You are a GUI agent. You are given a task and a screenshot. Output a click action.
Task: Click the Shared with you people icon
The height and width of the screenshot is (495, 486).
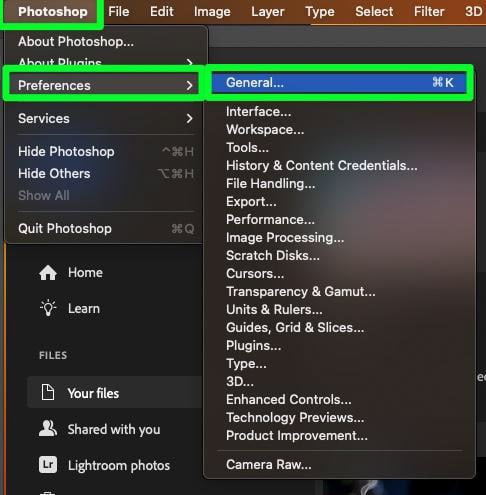tap(48, 428)
